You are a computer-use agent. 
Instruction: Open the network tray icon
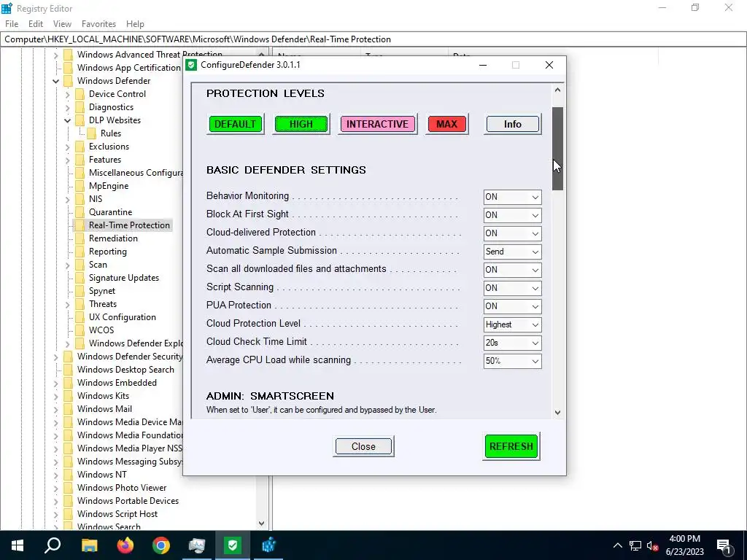click(635, 545)
